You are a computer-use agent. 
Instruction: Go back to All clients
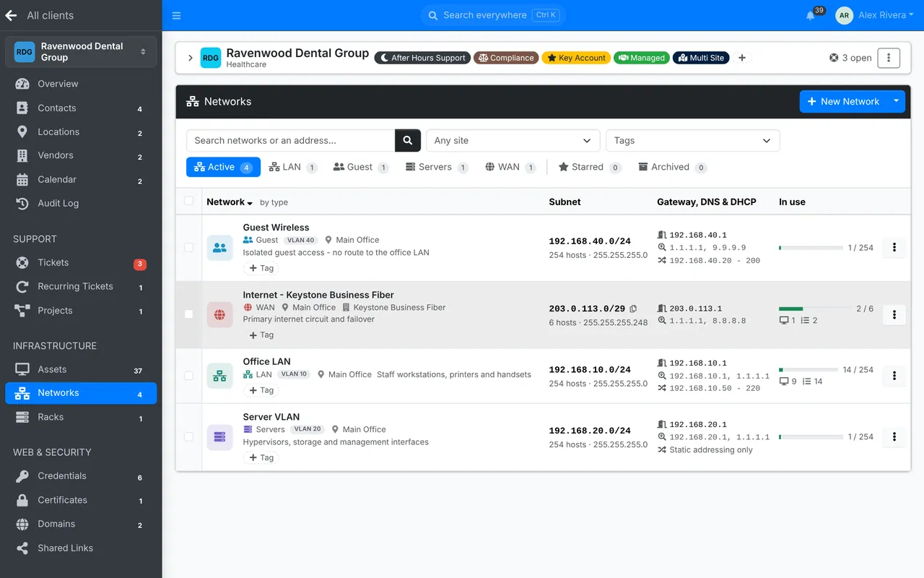(39, 15)
